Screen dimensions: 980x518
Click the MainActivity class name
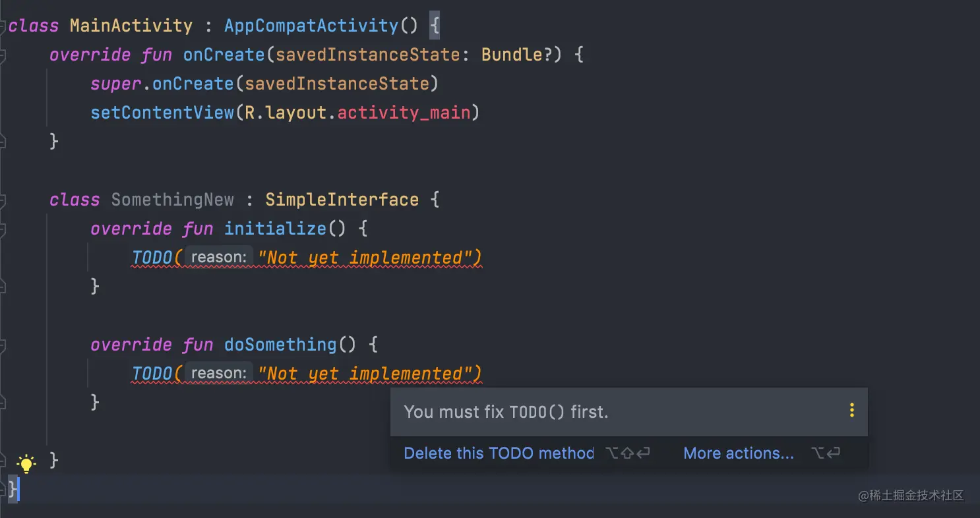[x=131, y=26]
